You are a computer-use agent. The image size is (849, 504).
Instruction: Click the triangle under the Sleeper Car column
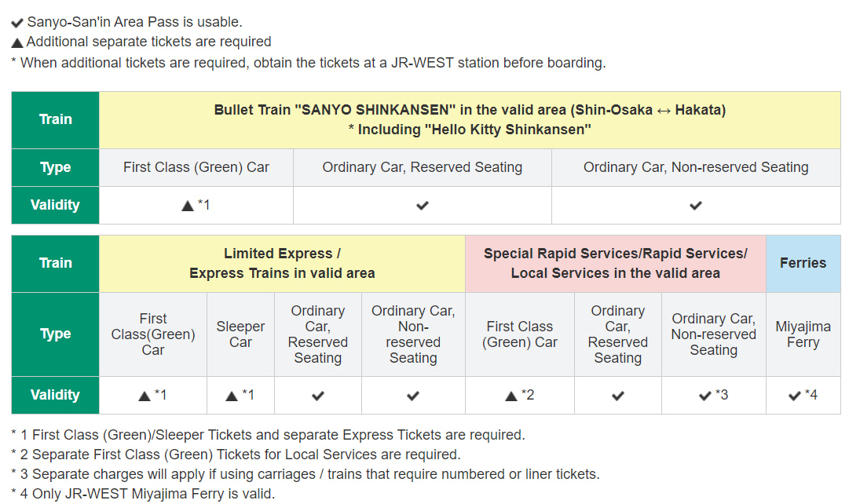tap(232, 396)
